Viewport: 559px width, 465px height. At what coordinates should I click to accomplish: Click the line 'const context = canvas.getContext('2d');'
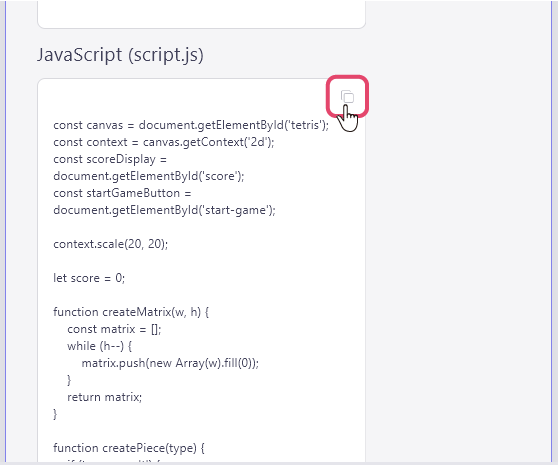[x=164, y=142]
